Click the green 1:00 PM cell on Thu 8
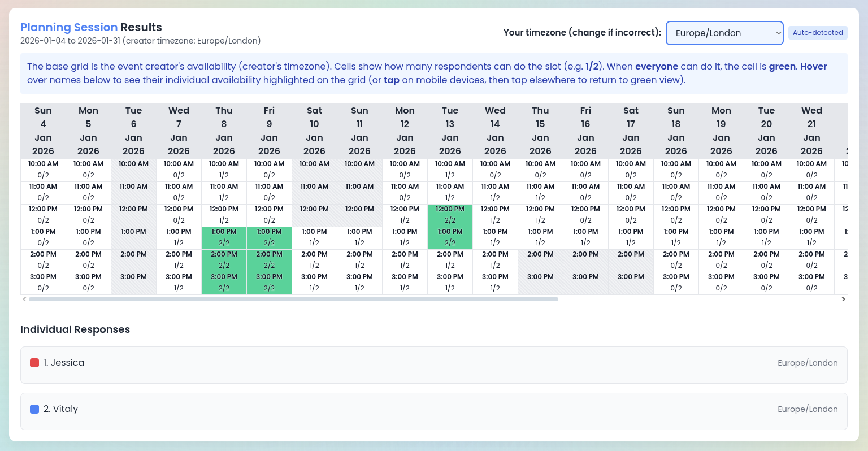 click(224, 238)
